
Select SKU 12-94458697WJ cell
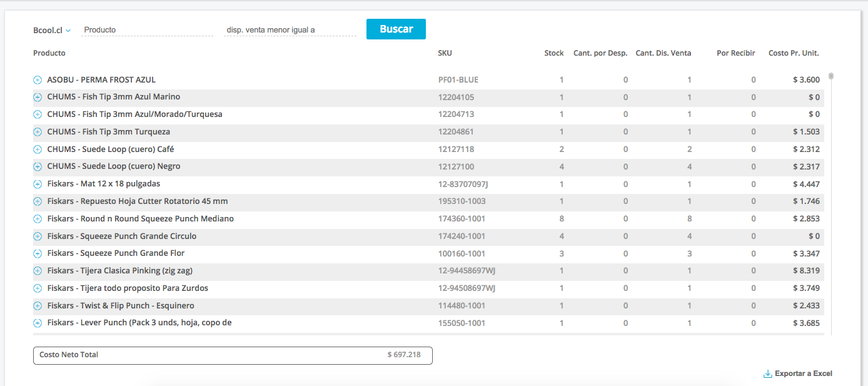(467, 271)
